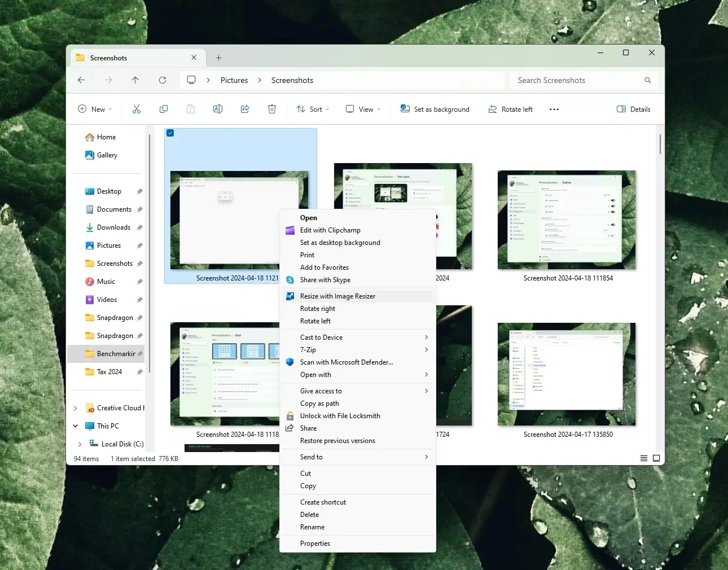
Task: Select Resize with Image Resizer
Action: pyautogui.click(x=337, y=296)
